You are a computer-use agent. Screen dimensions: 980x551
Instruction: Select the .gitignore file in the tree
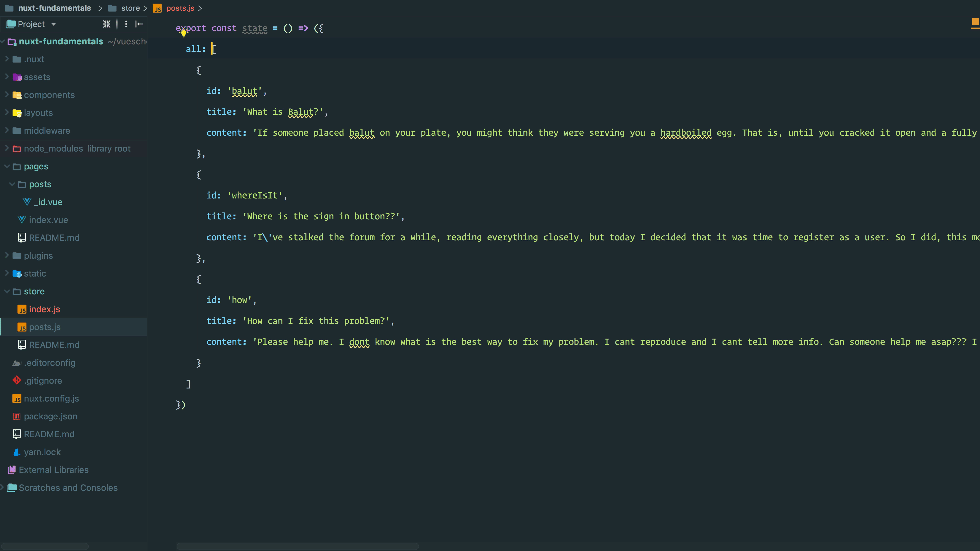pyautogui.click(x=43, y=381)
